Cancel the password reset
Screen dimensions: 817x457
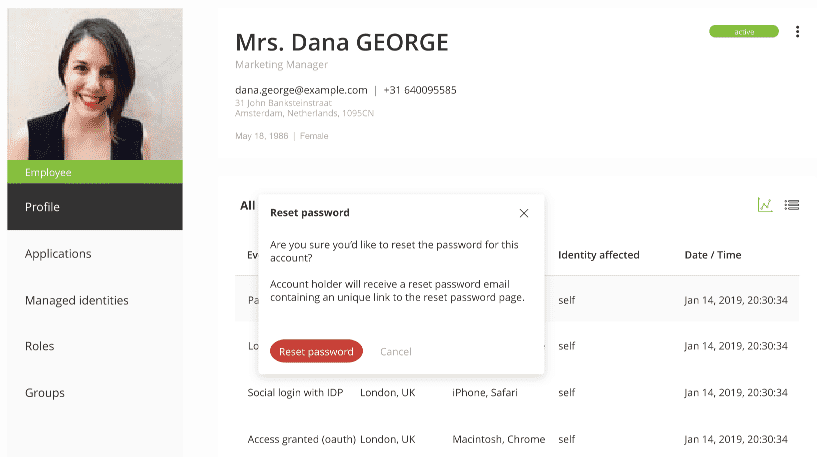(x=395, y=352)
